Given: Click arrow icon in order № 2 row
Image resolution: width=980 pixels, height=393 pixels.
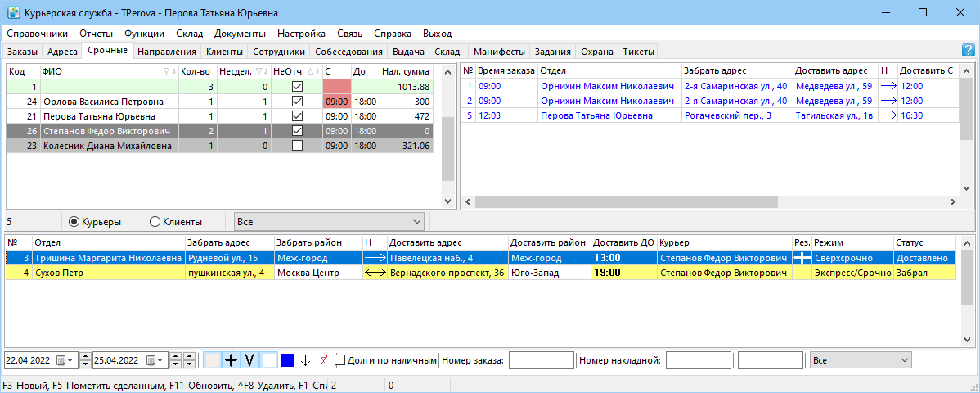Looking at the screenshot, I should (x=888, y=101).
